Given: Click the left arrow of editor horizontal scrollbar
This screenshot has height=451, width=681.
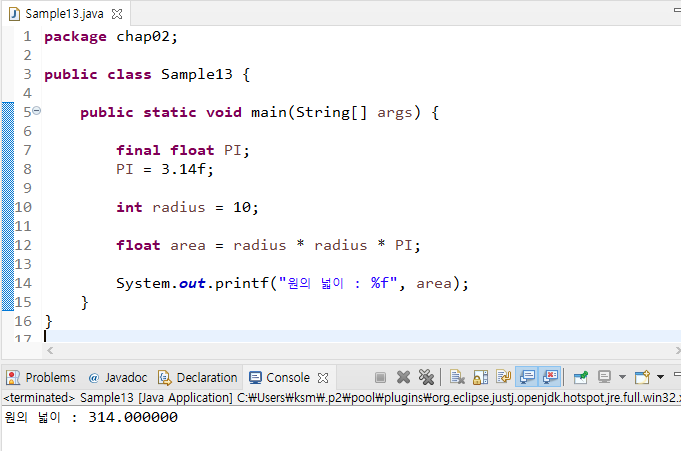Looking at the screenshot, I should pos(50,351).
